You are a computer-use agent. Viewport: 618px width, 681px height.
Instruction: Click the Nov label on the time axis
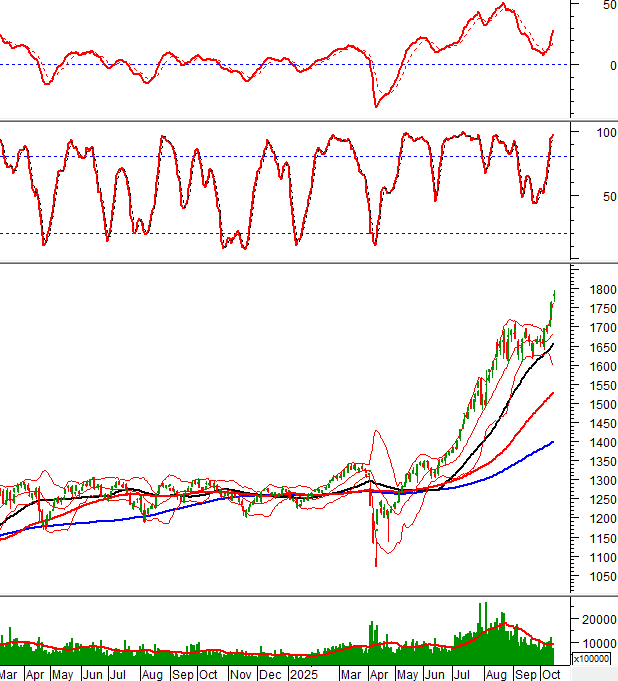pos(242,675)
